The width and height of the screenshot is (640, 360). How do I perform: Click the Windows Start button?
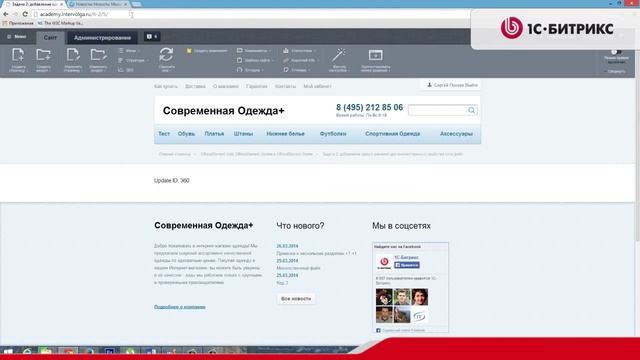pos(8,351)
